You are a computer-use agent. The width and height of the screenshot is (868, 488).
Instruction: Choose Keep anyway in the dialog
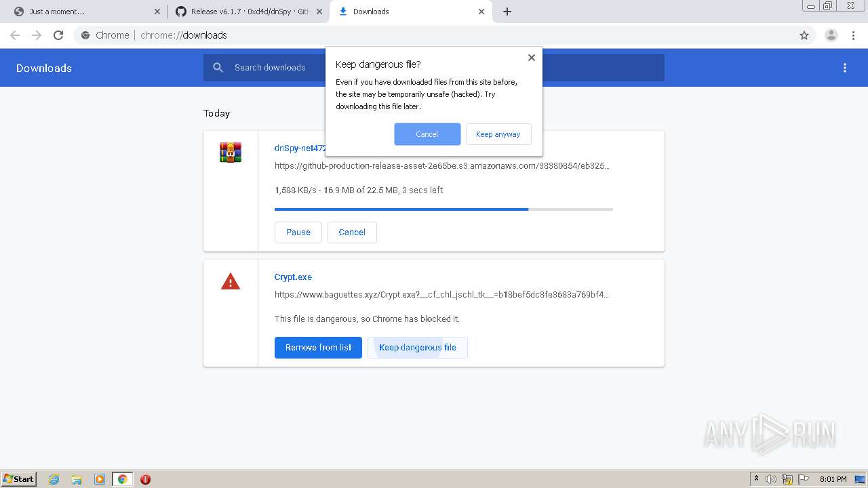498,134
